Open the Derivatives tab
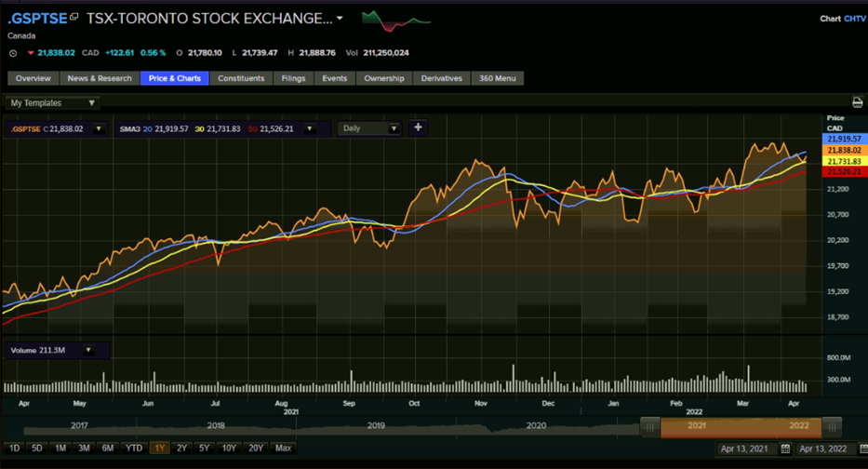The image size is (868, 469). (442, 78)
